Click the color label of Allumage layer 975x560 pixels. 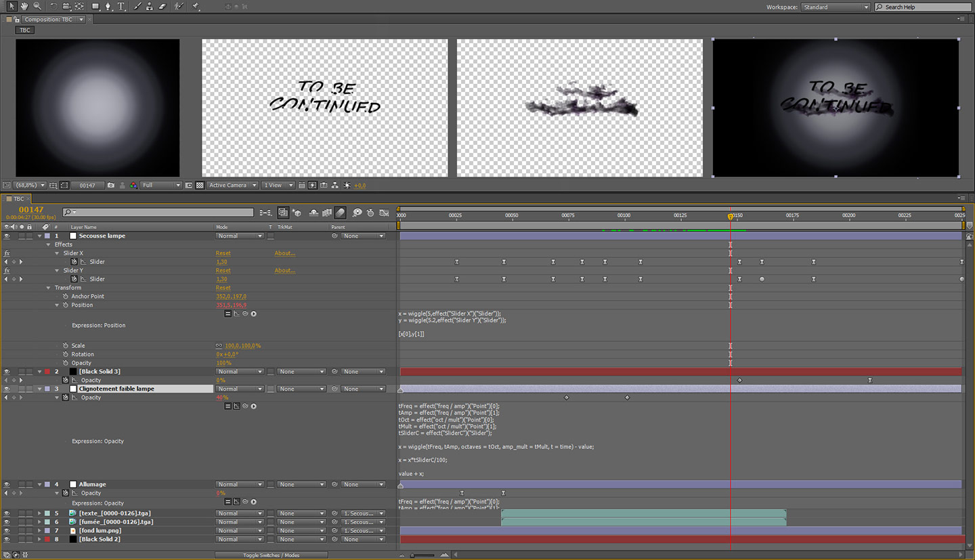point(47,484)
